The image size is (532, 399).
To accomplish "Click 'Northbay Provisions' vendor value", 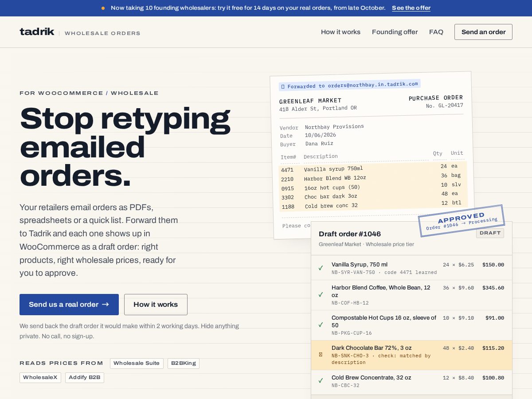I will tap(334, 127).
